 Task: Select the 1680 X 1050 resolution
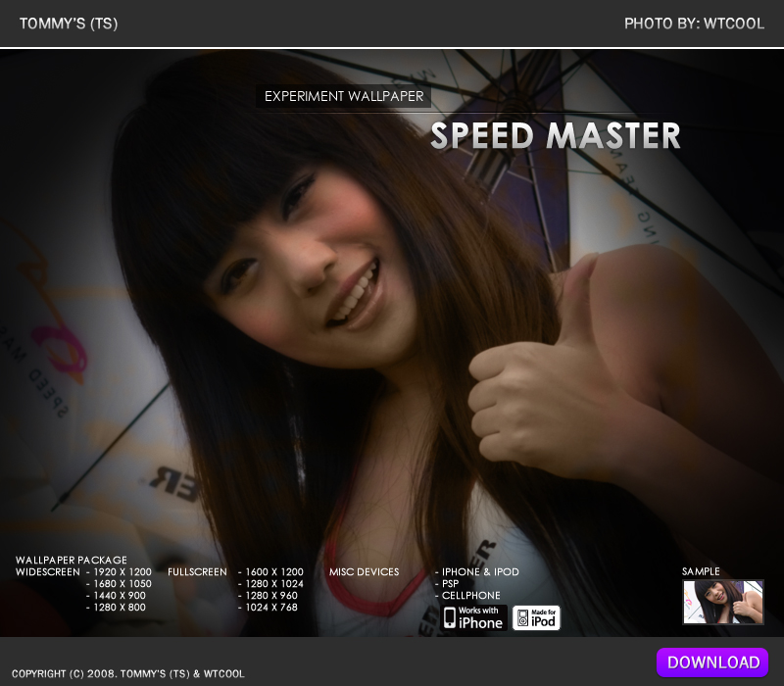[x=122, y=583]
